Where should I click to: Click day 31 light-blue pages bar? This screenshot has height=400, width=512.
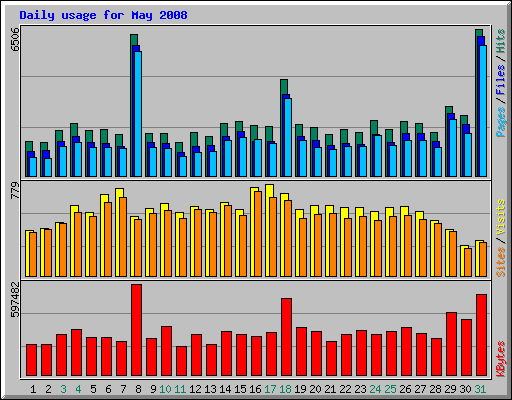[483, 111]
